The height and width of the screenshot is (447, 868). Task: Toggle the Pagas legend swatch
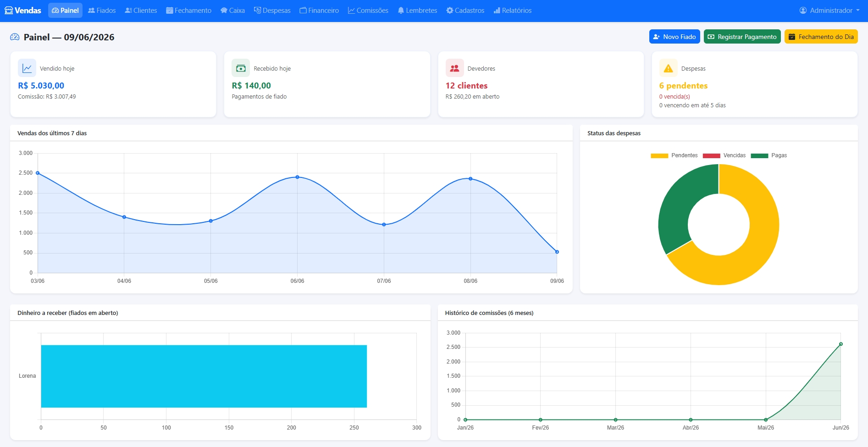(759, 156)
